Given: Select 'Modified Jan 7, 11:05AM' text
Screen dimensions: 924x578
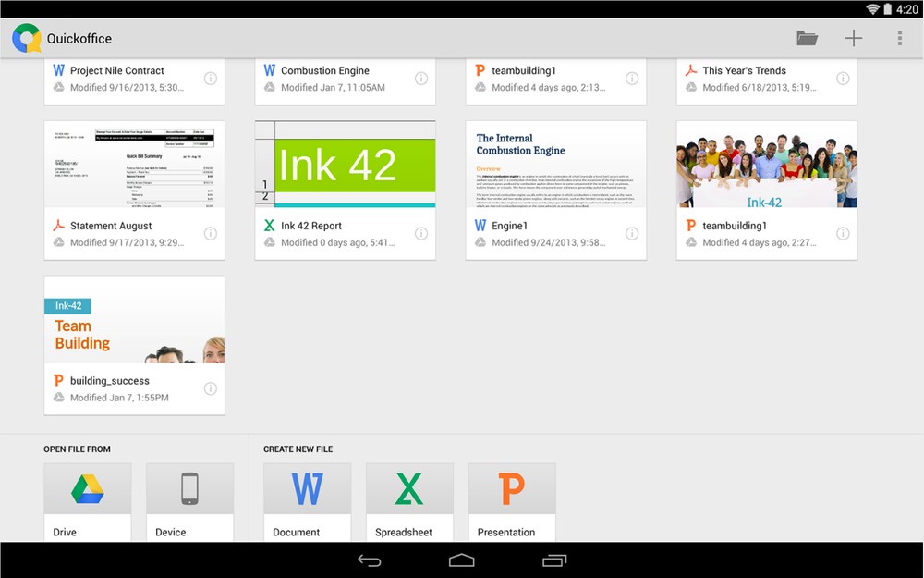Looking at the screenshot, I should click(x=333, y=87).
